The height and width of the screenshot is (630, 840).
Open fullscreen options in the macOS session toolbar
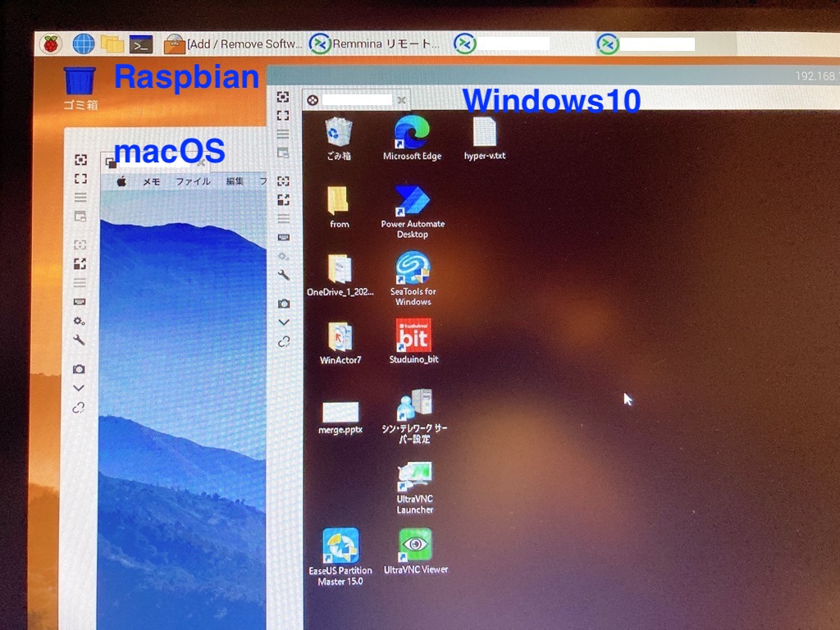pyautogui.click(x=80, y=197)
